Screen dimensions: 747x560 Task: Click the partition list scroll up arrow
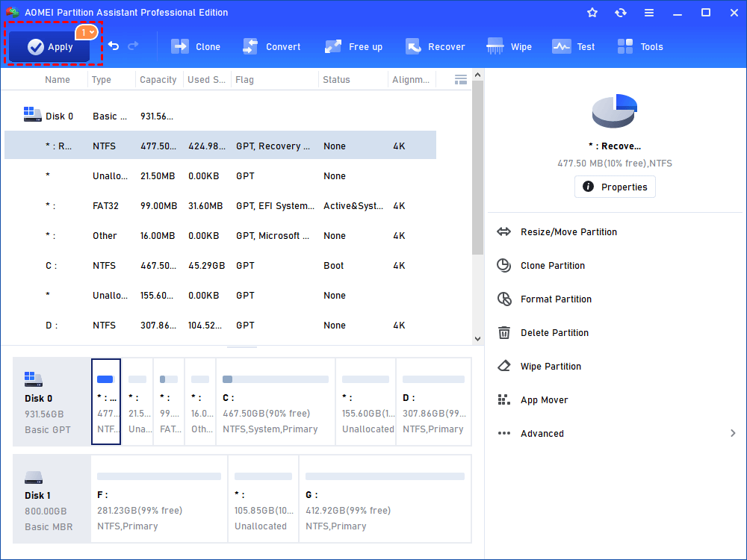pyautogui.click(x=478, y=75)
